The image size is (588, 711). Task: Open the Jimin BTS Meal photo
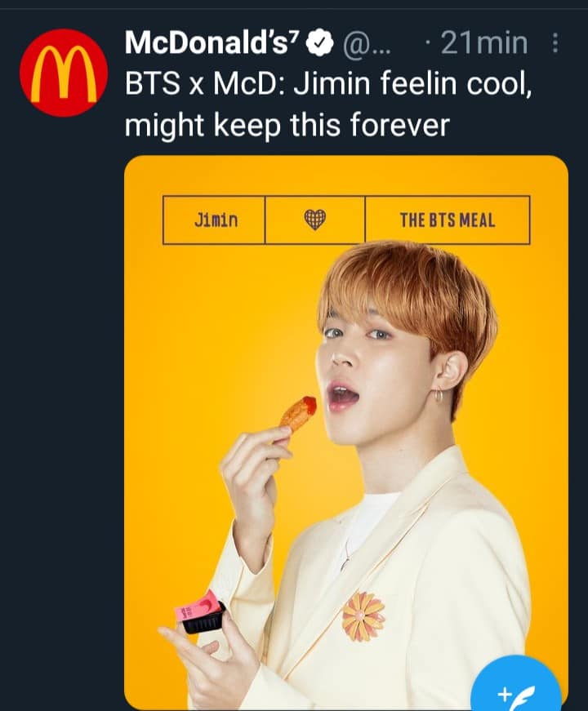pyautogui.click(x=346, y=433)
